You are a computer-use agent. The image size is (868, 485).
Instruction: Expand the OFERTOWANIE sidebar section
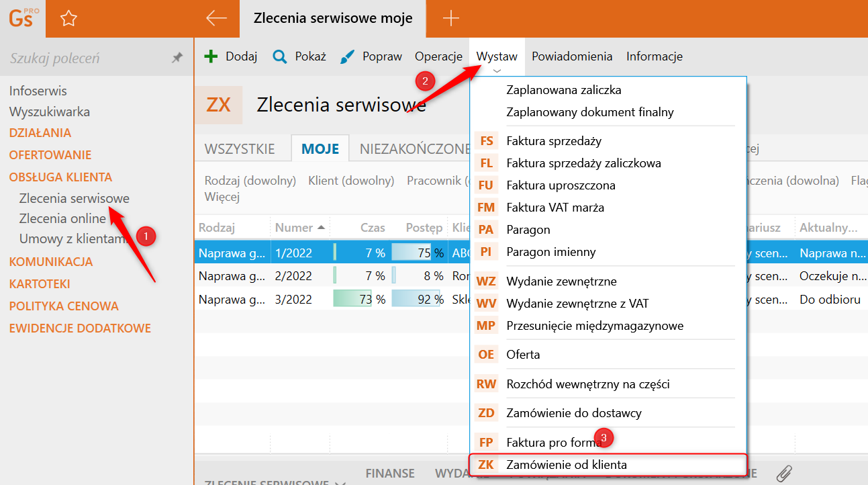(x=50, y=155)
